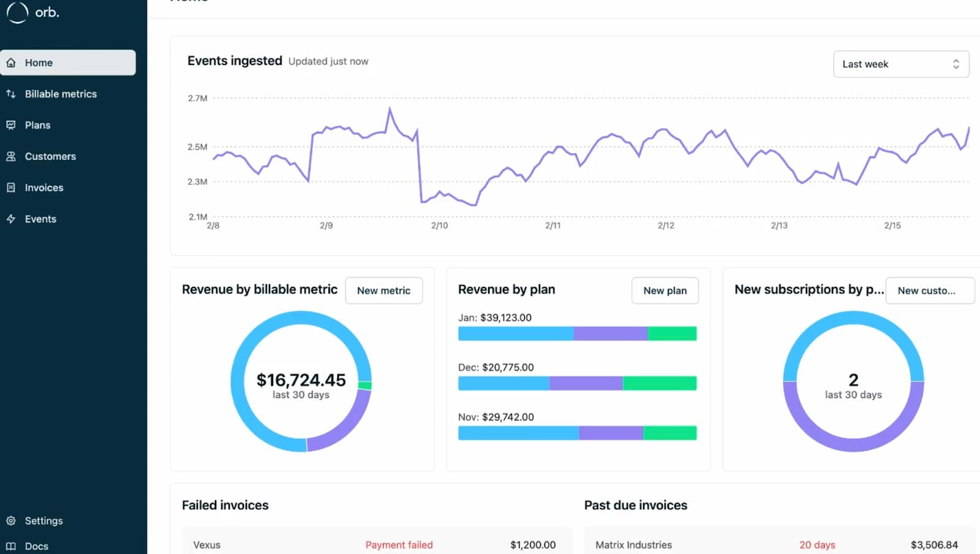Screen dimensions: 980x554
Task: Click the Plans chat-bubble icon
Action: tap(11, 124)
